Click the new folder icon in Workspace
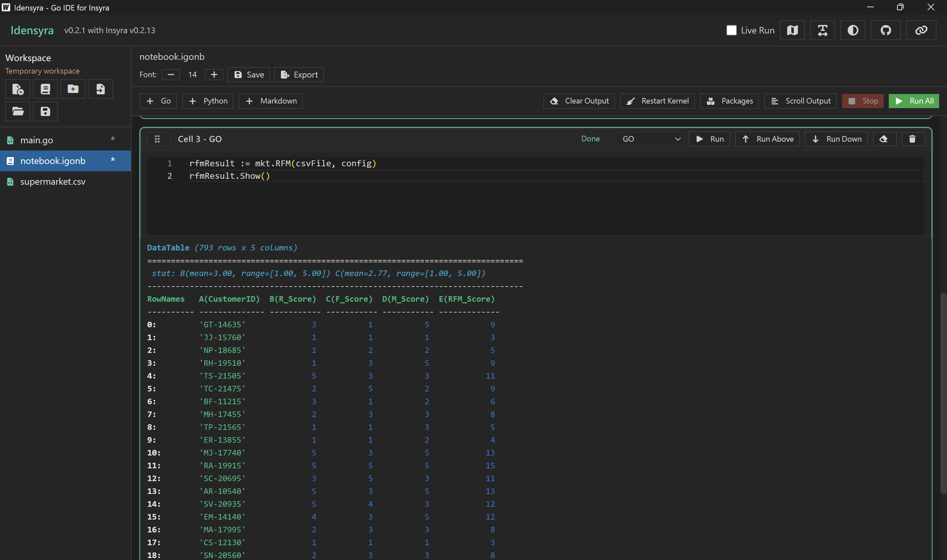 point(73,89)
